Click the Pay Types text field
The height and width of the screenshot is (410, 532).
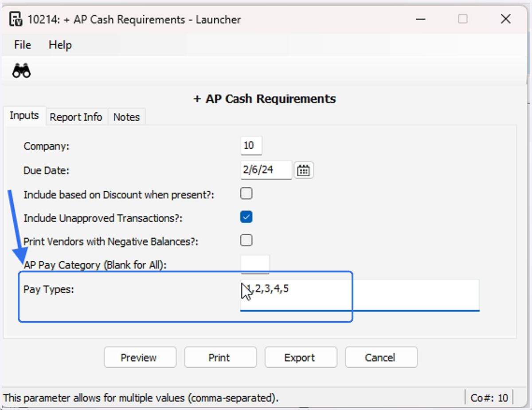coord(360,295)
